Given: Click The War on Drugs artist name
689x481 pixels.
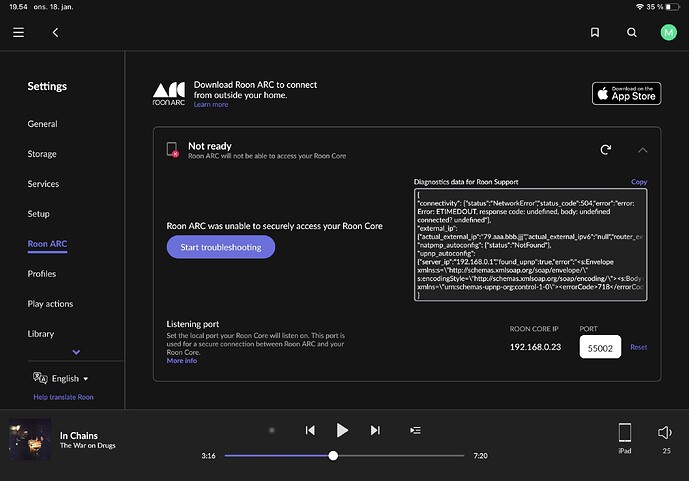Looking at the screenshot, I should pyautogui.click(x=87, y=445).
